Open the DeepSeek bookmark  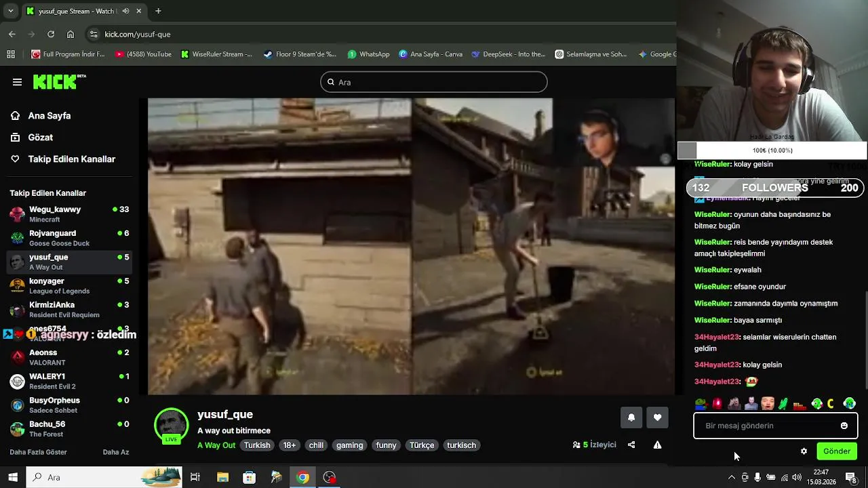pyautogui.click(x=509, y=54)
